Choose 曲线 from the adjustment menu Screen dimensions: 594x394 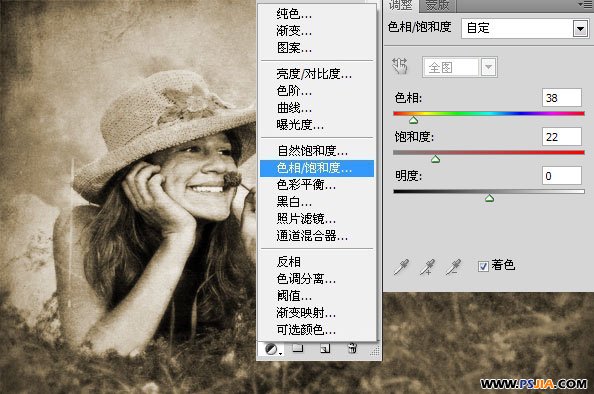[294, 108]
